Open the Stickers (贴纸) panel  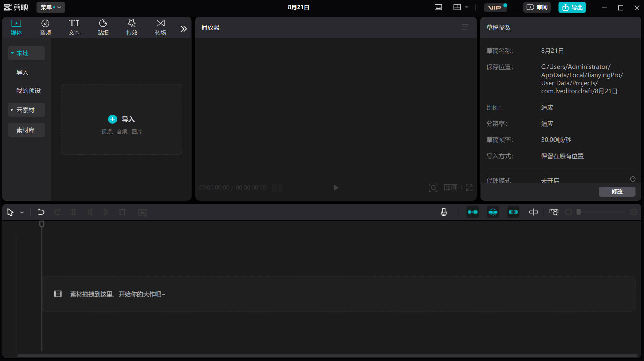click(x=103, y=27)
